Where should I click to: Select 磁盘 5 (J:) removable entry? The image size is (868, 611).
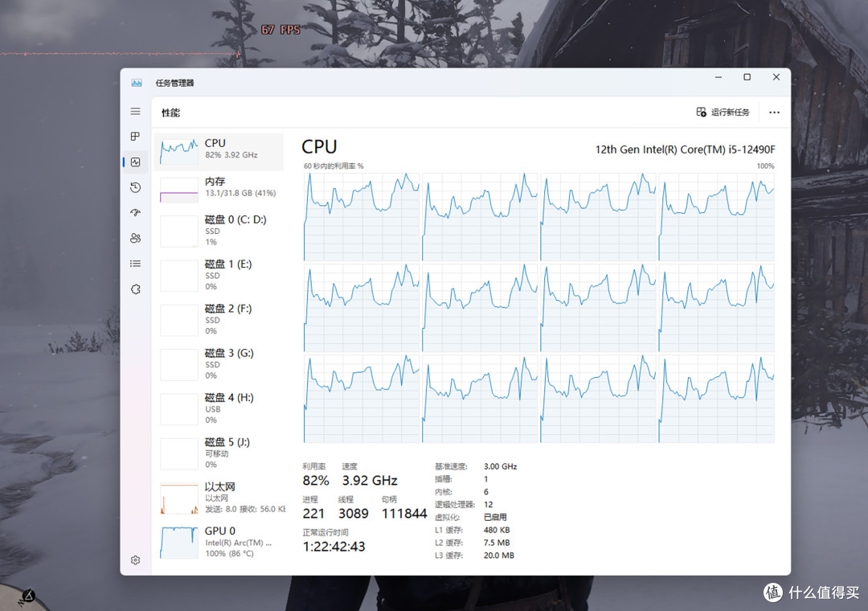(219, 453)
